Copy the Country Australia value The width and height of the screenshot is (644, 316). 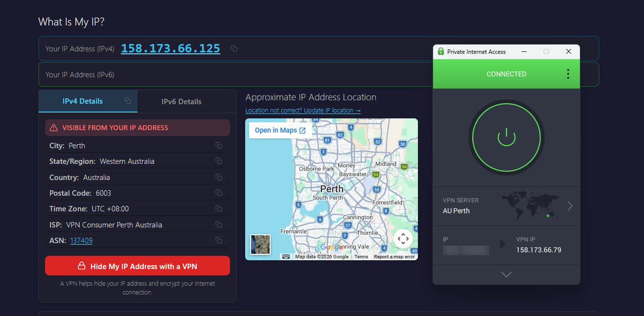[x=219, y=177]
